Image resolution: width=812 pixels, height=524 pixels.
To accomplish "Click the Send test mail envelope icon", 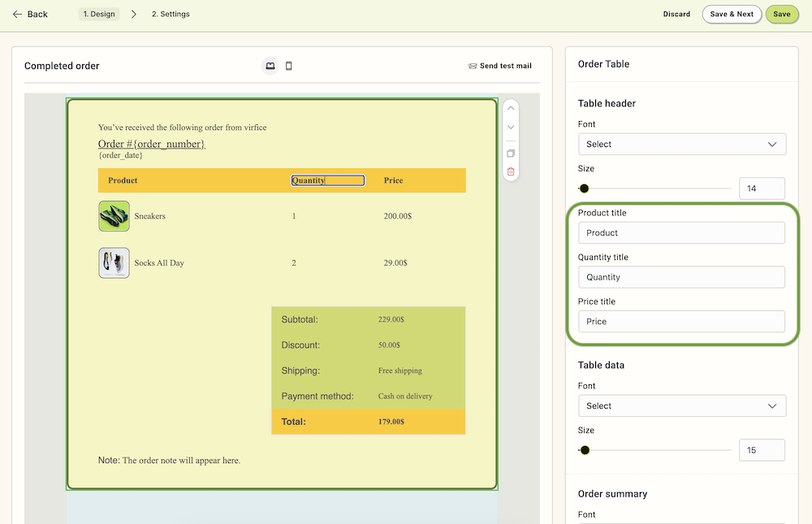I will (x=473, y=66).
